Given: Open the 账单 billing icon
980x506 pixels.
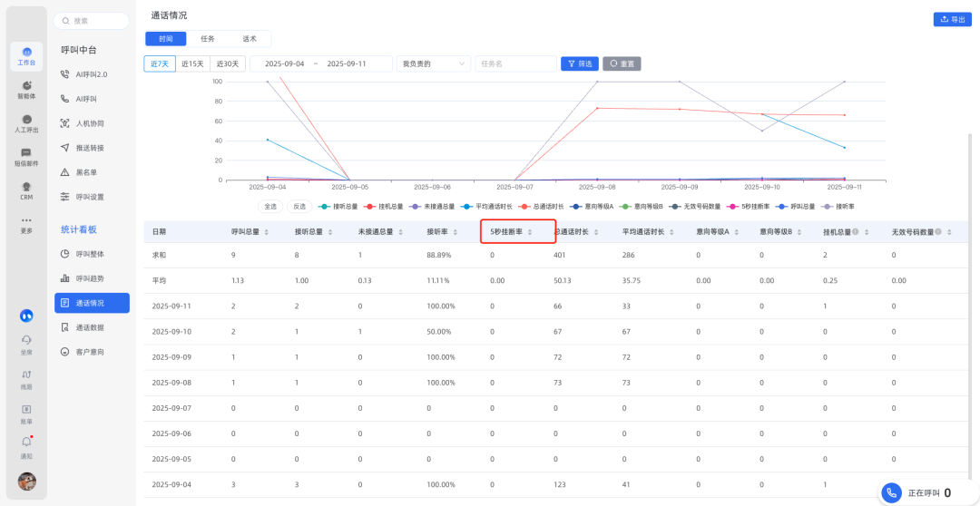Looking at the screenshot, I should pyautogui.click(x=26, y=413).
